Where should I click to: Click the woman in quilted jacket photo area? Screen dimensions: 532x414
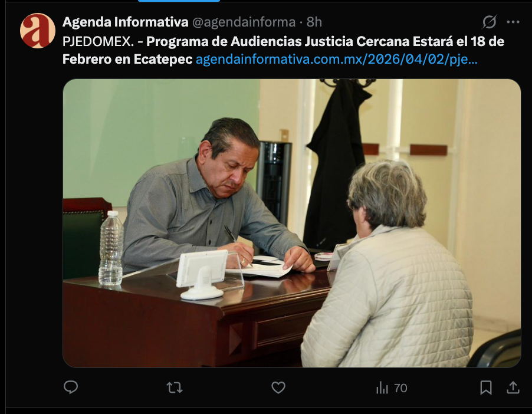point(387,265)
